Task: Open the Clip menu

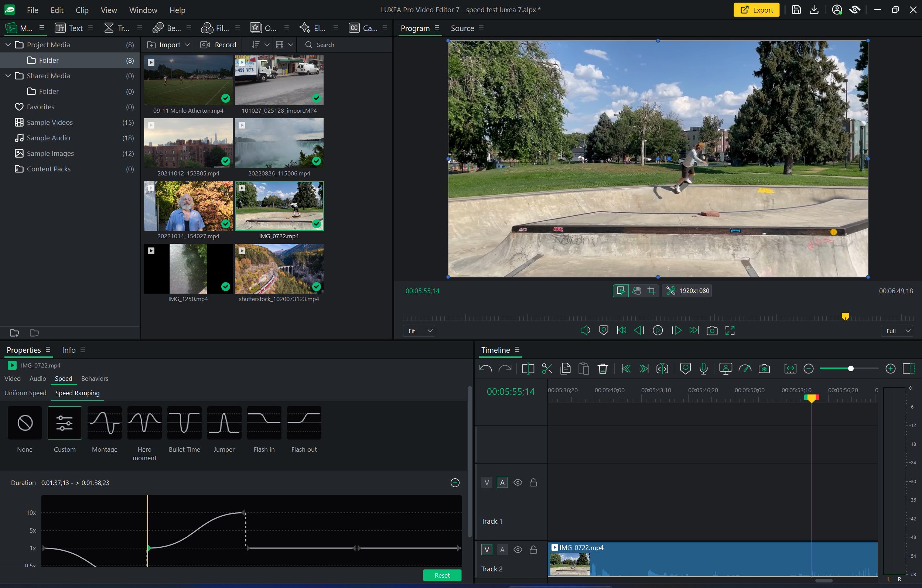Action: [x=82, y=10]
